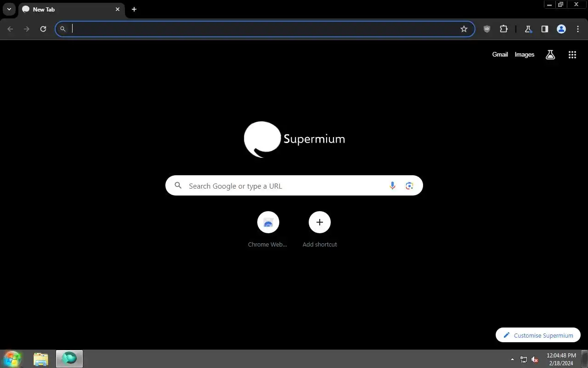Open the three-dot browser menu
588x368 pixels.
tap(578, 29)
